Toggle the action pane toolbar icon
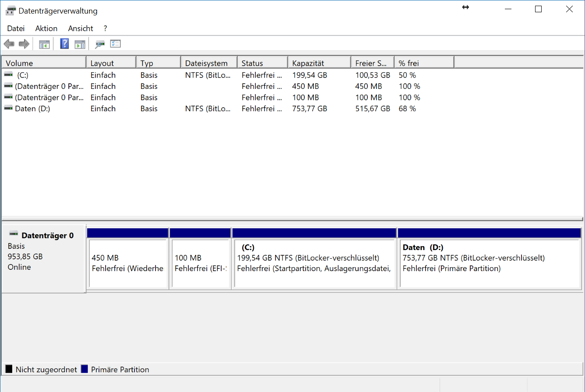Image resolution: width=585 pixels, height=392 pixels. coord(80,44)
